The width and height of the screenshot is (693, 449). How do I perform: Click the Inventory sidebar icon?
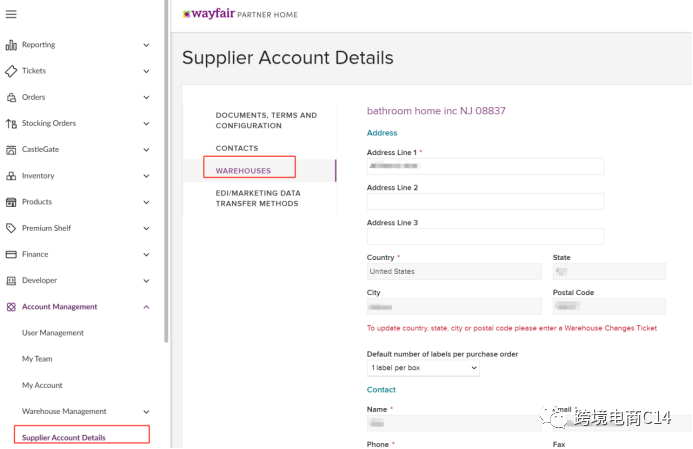tap(12, 176)
